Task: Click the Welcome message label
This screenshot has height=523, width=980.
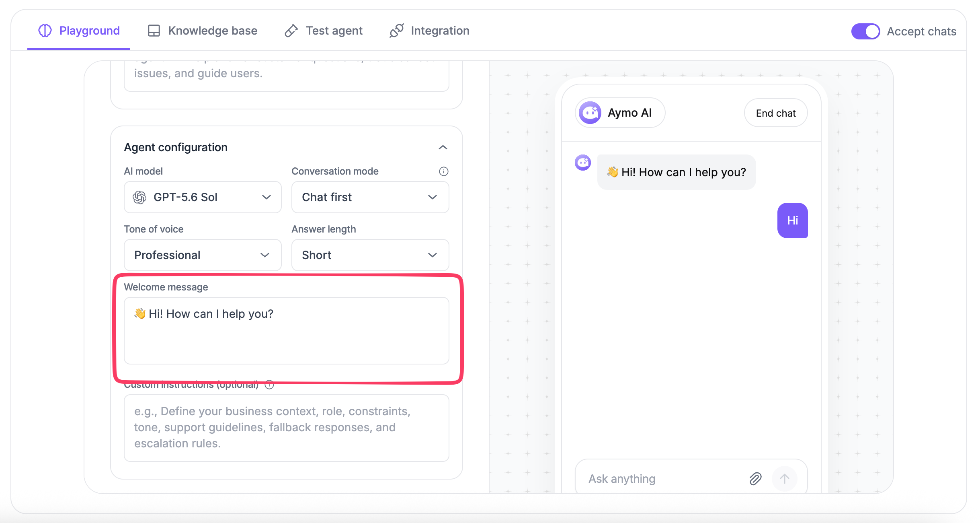Action: (166, 287)
